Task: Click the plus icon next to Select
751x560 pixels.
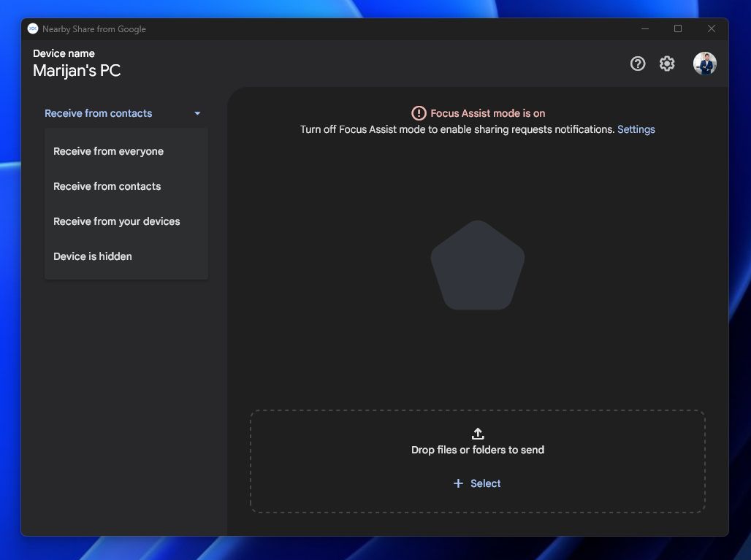Action: [x=458, y=483]
